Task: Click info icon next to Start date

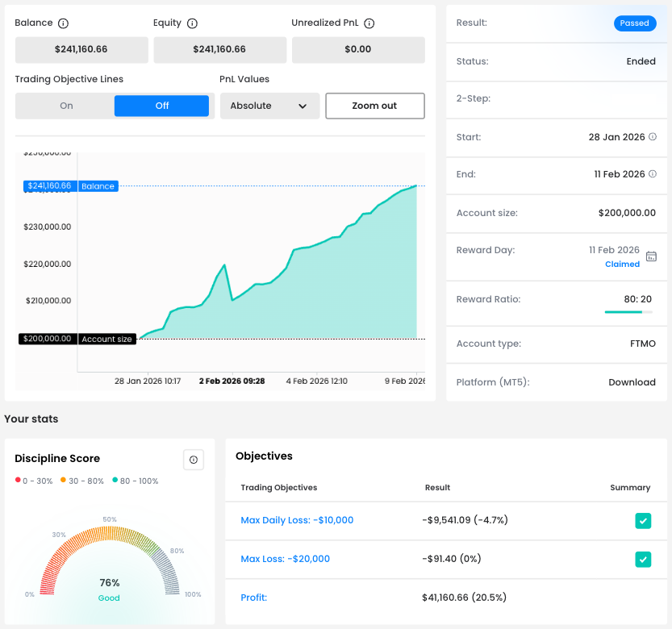Action: tap(653, 137)
